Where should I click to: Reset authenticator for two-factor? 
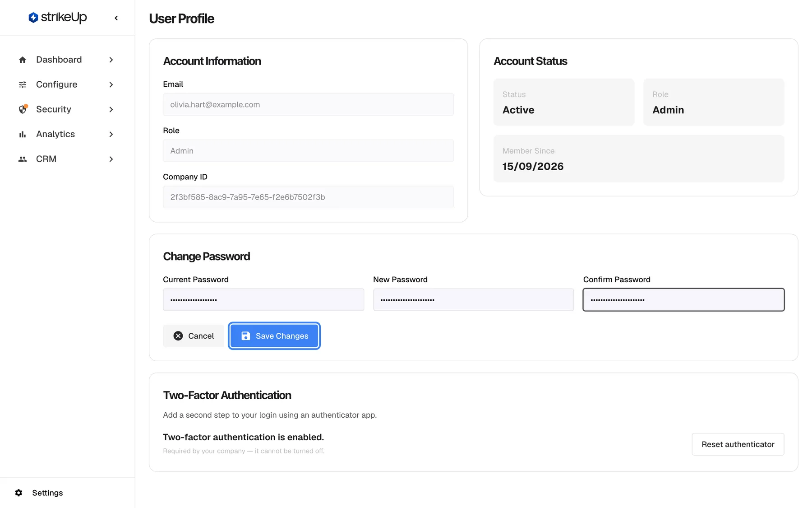[738, 444]
